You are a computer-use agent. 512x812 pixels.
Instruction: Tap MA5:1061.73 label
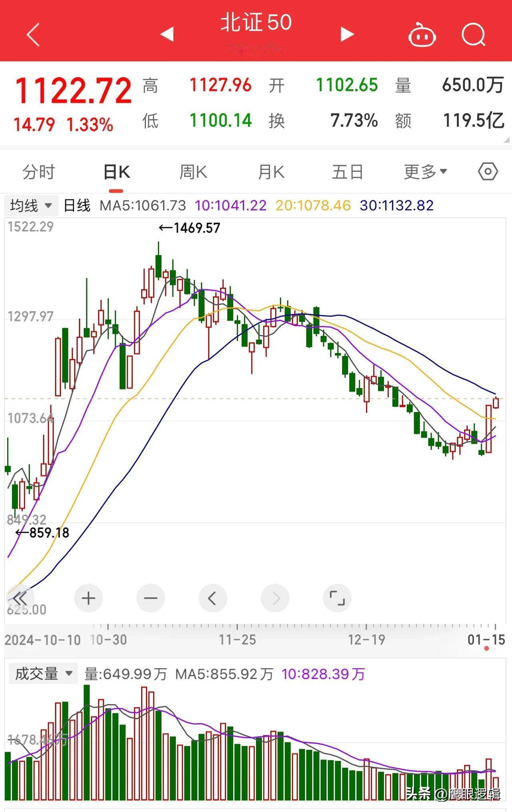pos(143,205)
